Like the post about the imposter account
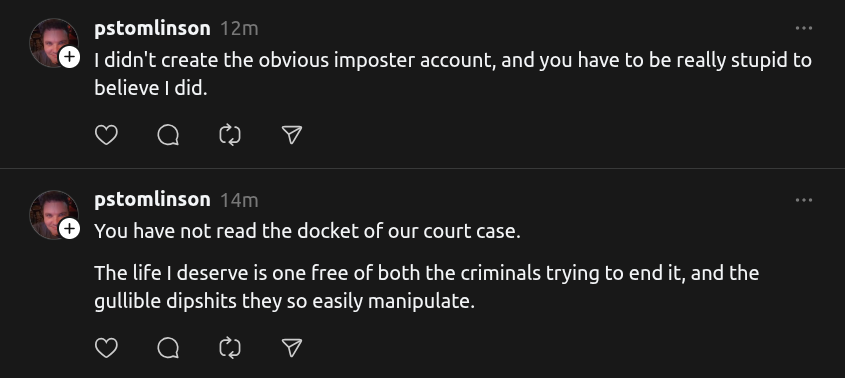 click(x=106, y=135)
